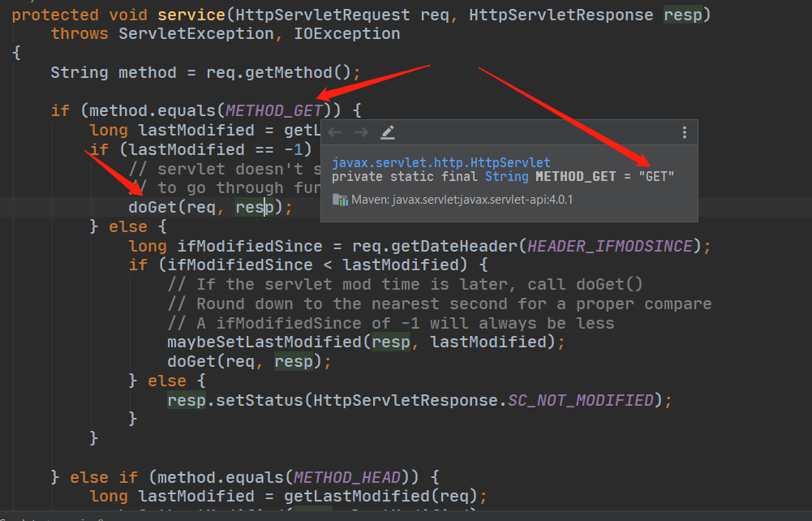
Task: Open the javax.servlet.http.HttpServlet link
Action: 441,162
